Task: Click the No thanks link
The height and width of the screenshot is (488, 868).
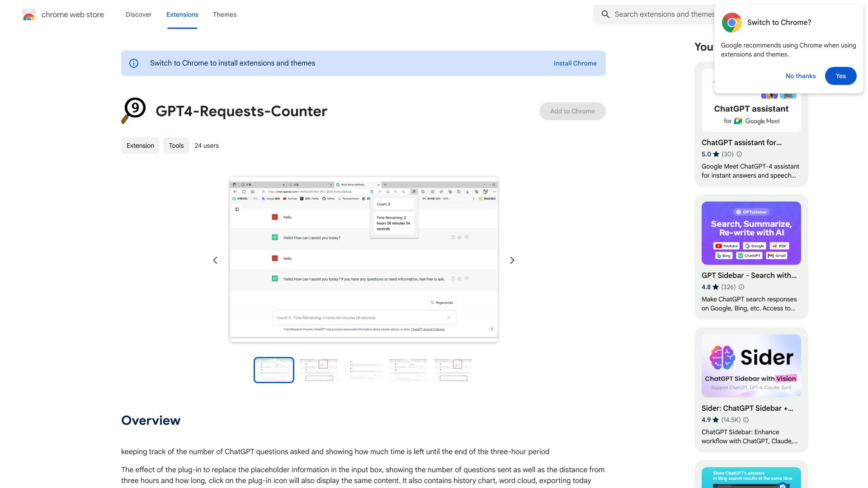Action: [801, 75]
